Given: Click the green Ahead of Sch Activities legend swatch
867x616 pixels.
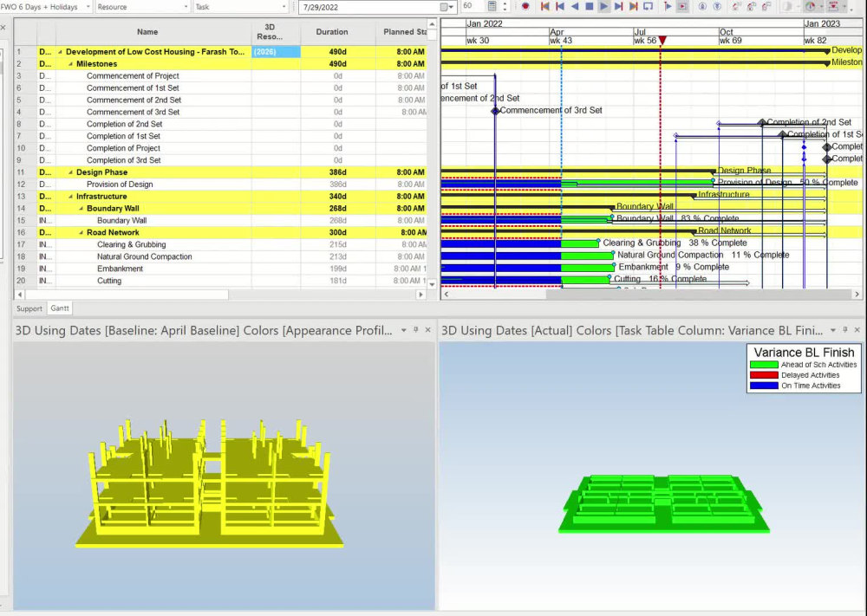Looking at the screenshot, I should 763,364.
